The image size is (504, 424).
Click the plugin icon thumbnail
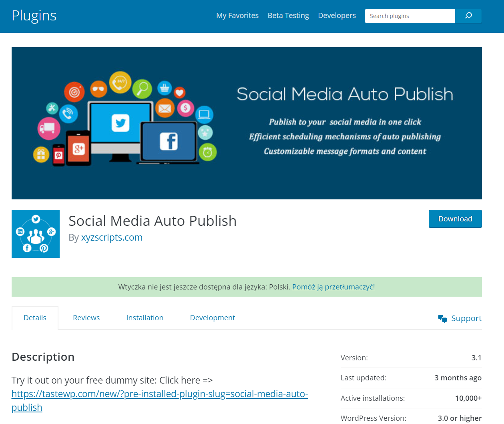coord(36,234)
